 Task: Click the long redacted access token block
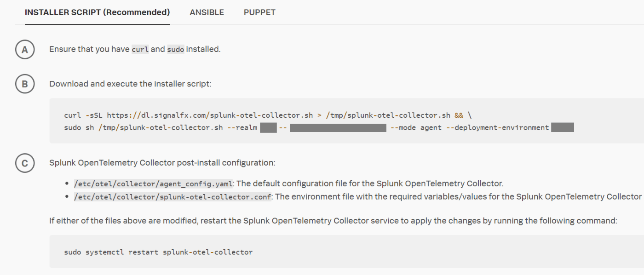tap(338, 127)
